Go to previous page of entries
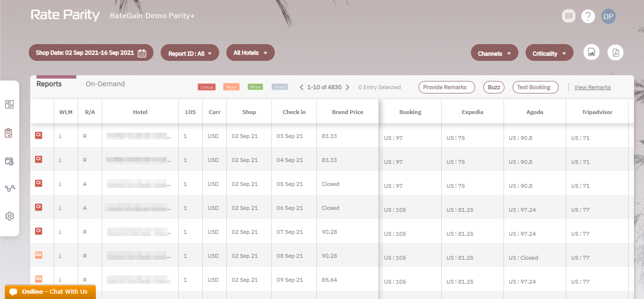This screenshot has width=644, height=299. click(x=302, y=87)
